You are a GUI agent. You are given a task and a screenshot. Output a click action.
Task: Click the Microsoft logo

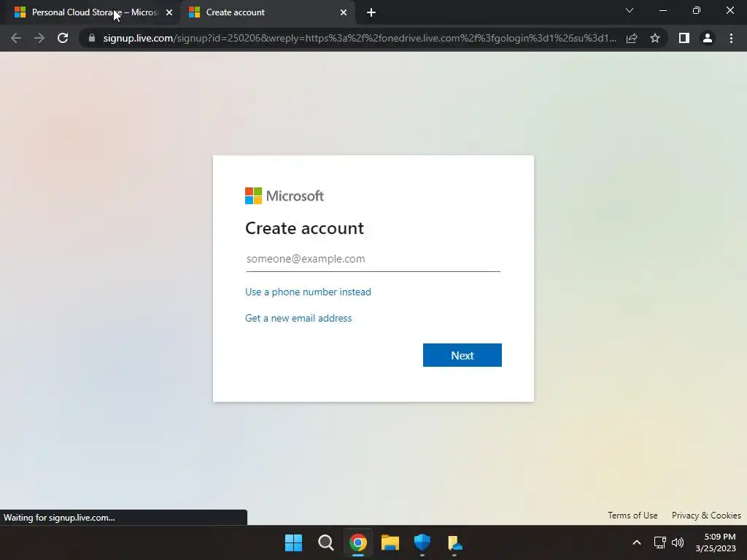tap(285, 195)
